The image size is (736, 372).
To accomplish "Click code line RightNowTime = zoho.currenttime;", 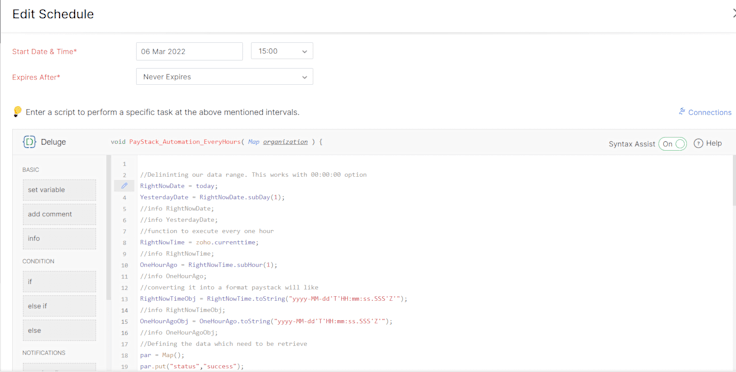I will click(199, 242).
